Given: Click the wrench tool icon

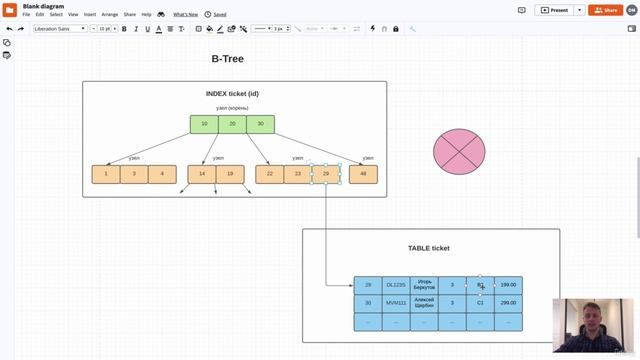Looking at the screenshot, I should [x=413, y=29].
